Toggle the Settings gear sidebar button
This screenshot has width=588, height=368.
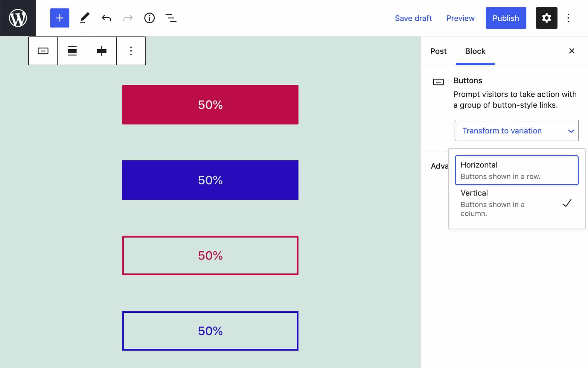click(546, 18)
